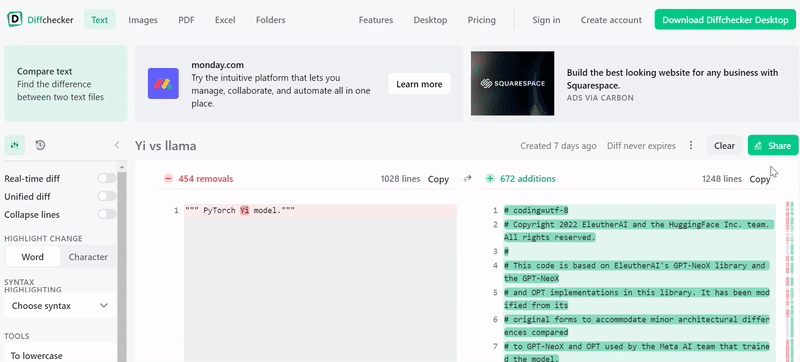Switch to the Images tab
Image resolution: width=800 pixels, height=362 pixels.
pos(143,20)
